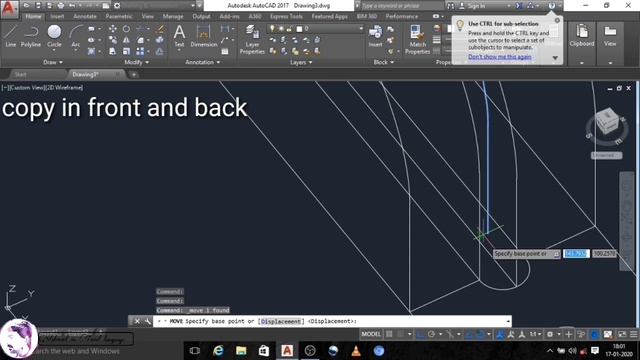Click the command line customize wrench icon
This screenshot has height=360, width=640.
(x=147, y=321)
